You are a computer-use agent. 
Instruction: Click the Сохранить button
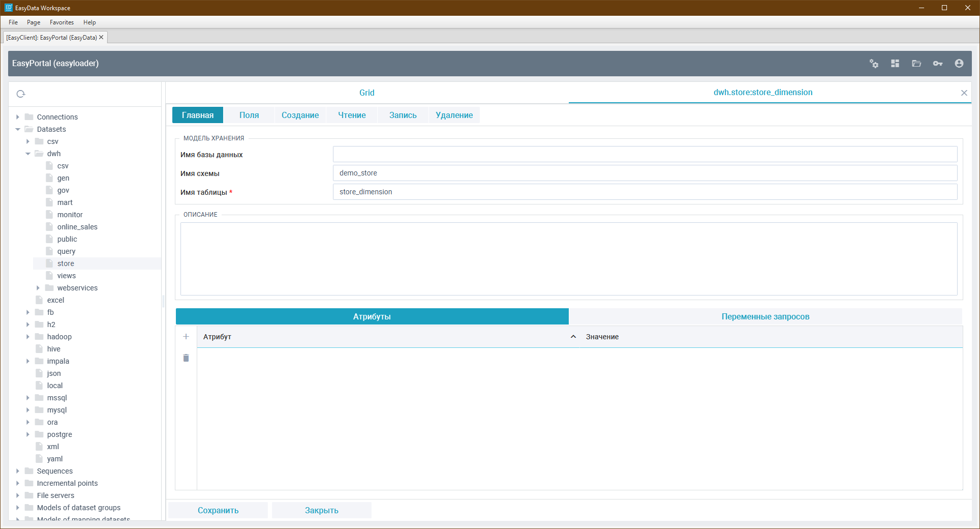tap(218, 510)
